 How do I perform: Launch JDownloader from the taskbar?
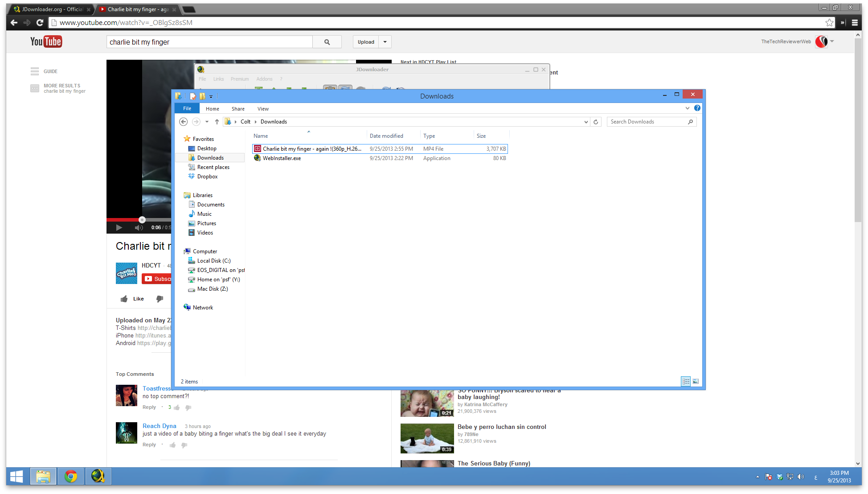coord(98,476)
